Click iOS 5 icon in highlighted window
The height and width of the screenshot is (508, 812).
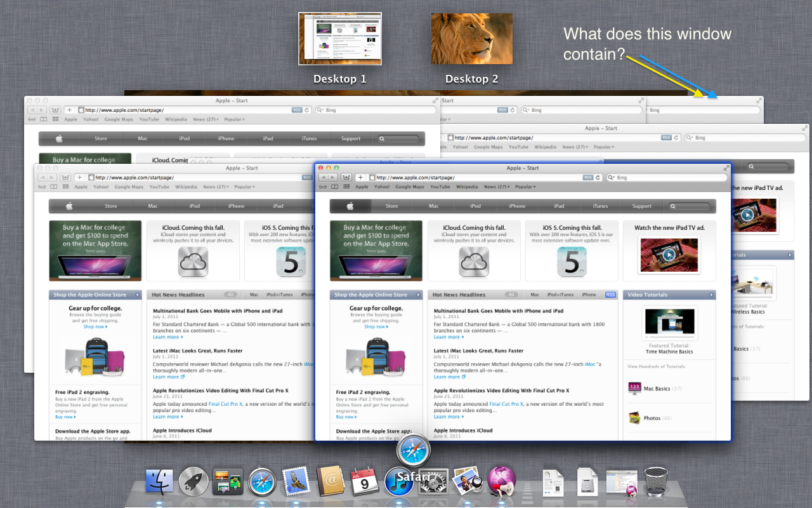[572, 262]
